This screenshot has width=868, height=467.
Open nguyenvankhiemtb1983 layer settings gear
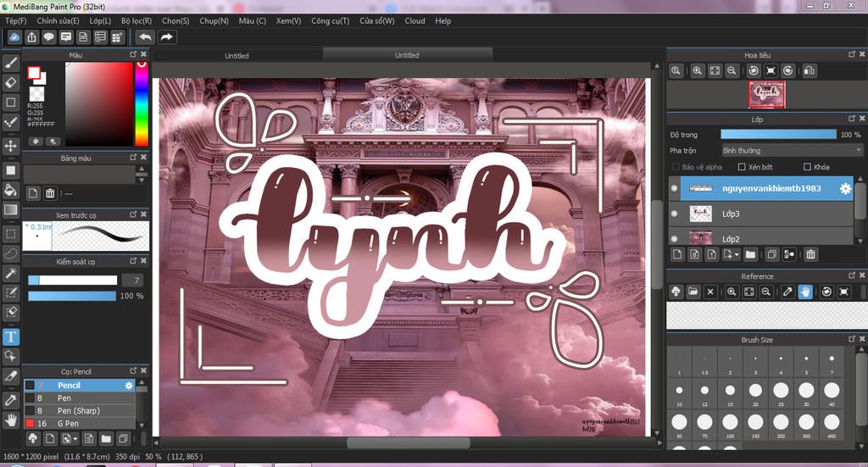pyautogui.click(x=845, y=188)
